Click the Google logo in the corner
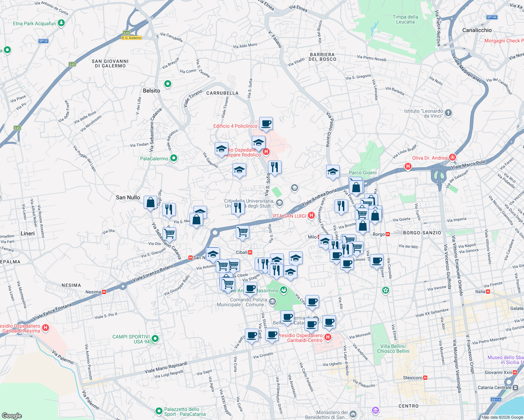The image size is (524, 420). [12, 415]
